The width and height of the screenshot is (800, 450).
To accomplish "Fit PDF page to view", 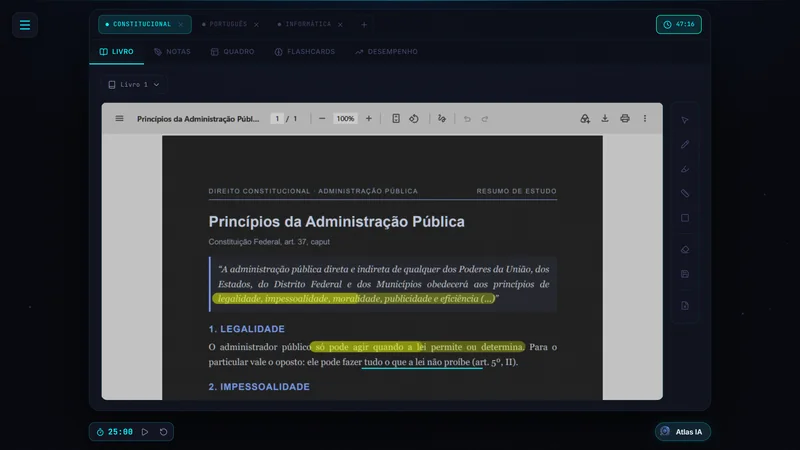I will pyautogui.click(x=396, y=118).
